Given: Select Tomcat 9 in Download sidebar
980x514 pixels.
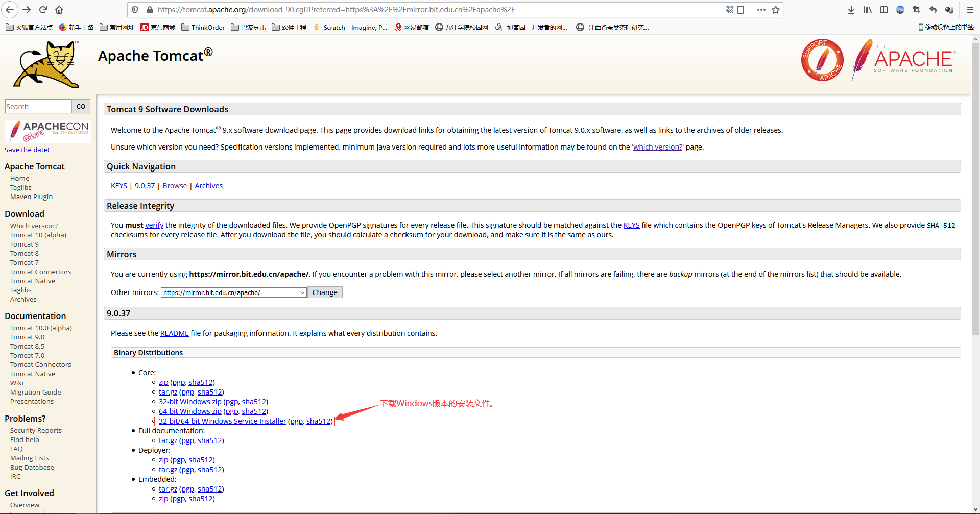Looking at the screenshot, I should coord(25,244).
